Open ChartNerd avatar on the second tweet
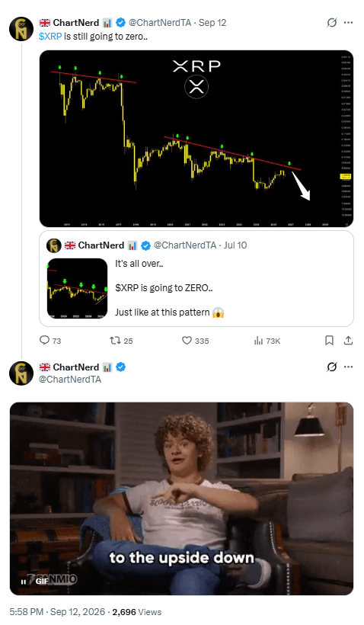This screenshot has height=625, width=364. click(x=21, y=373)
